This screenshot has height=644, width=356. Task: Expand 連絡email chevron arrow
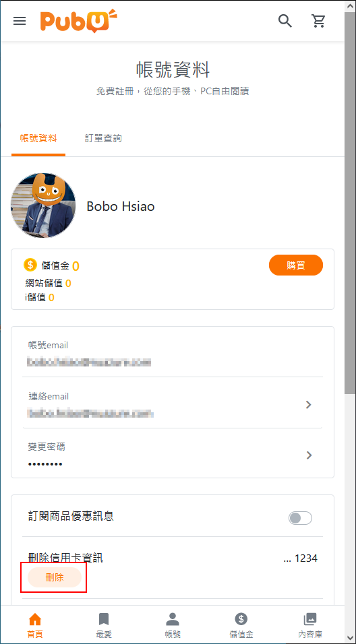point(309,405)
